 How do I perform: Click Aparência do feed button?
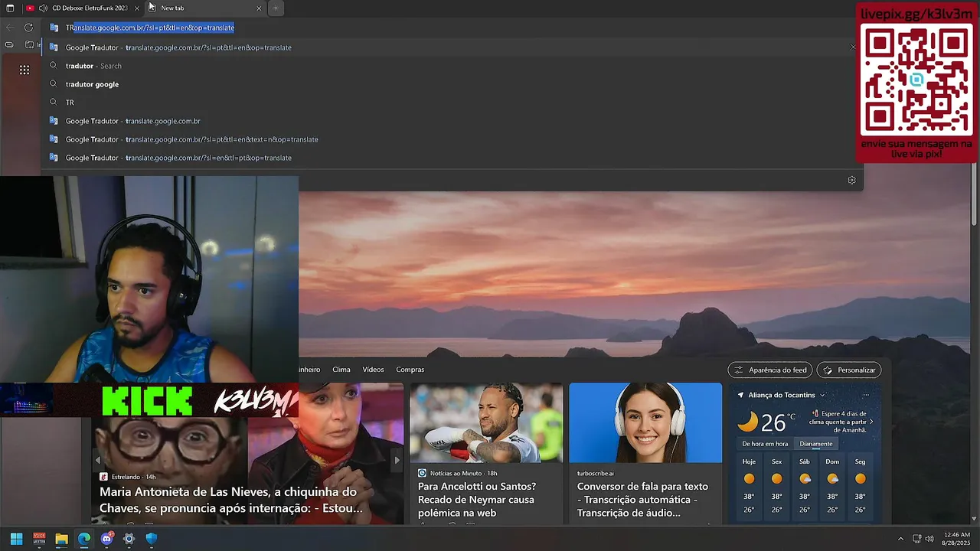770,370
